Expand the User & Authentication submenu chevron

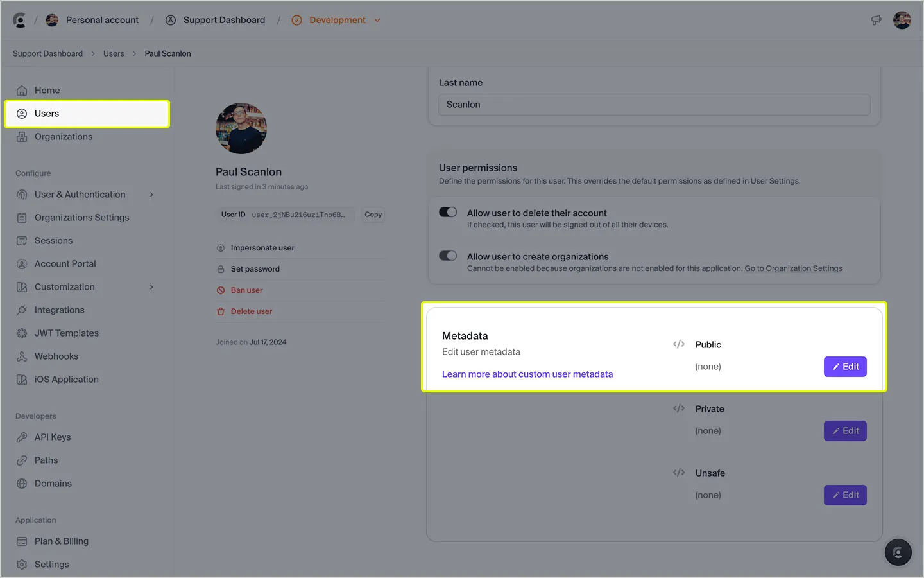151,195
